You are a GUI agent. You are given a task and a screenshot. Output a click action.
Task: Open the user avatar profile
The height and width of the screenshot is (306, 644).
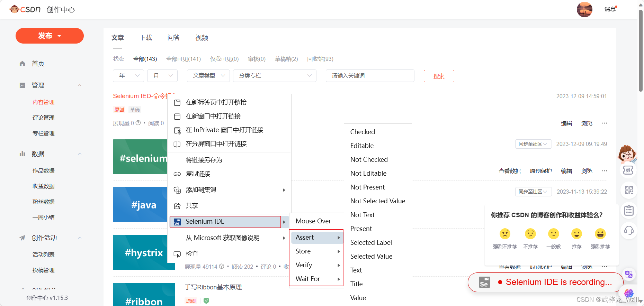584,9
